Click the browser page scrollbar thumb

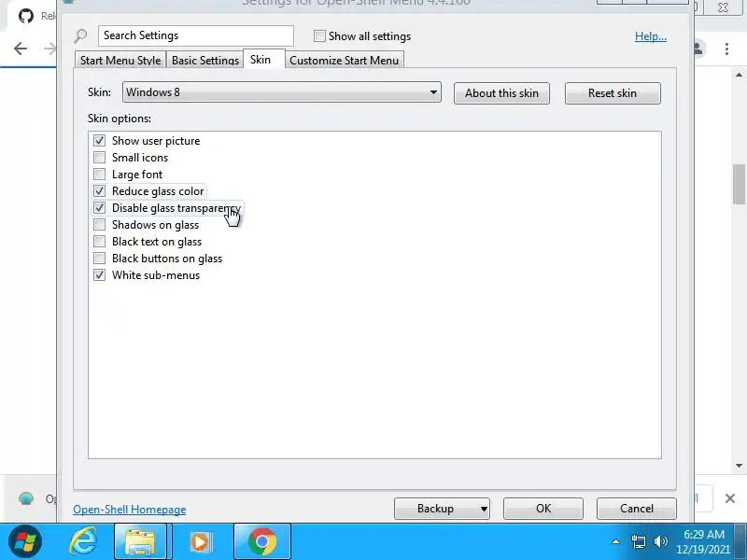point(739,184)
